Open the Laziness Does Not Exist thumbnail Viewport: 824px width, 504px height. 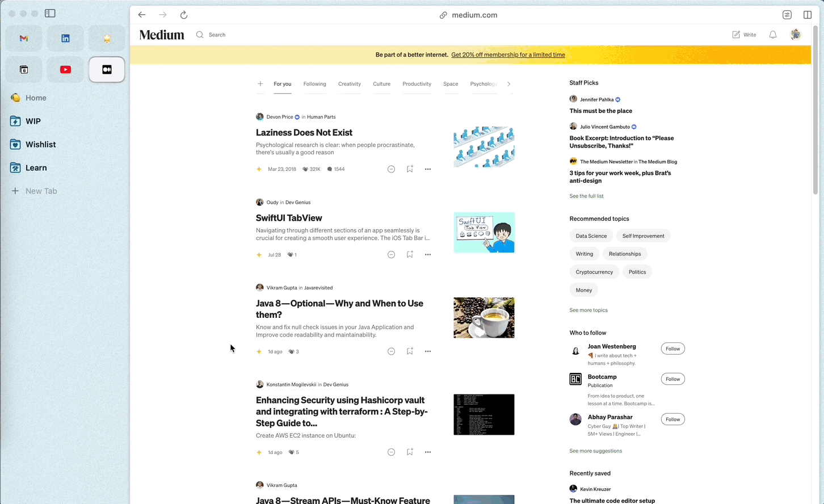tap(484, 147)
